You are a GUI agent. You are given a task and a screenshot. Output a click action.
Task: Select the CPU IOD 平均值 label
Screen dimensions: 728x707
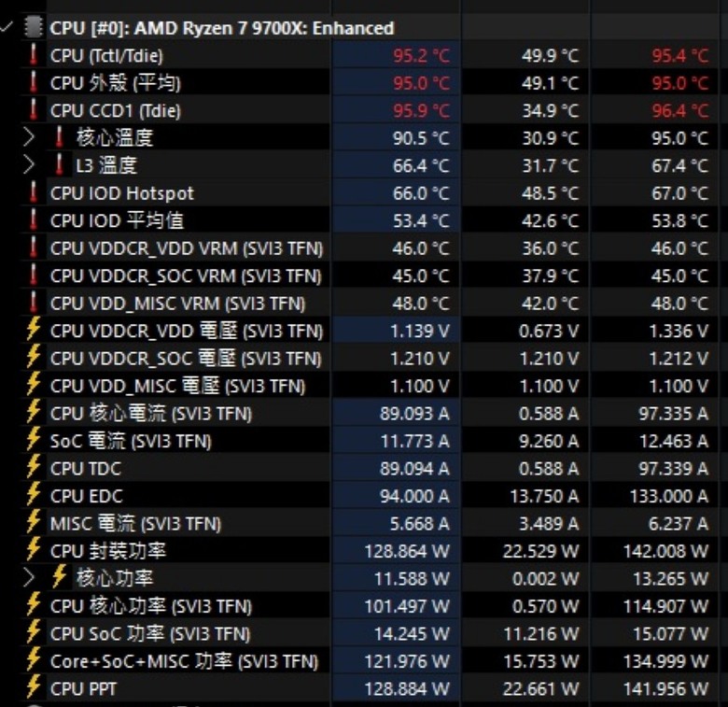coord(117,220)
